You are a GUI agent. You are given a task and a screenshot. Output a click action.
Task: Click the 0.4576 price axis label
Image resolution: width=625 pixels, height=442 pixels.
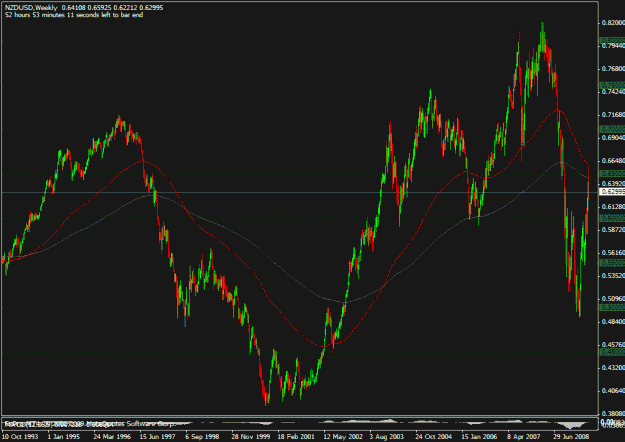click(x=613, y=344)
